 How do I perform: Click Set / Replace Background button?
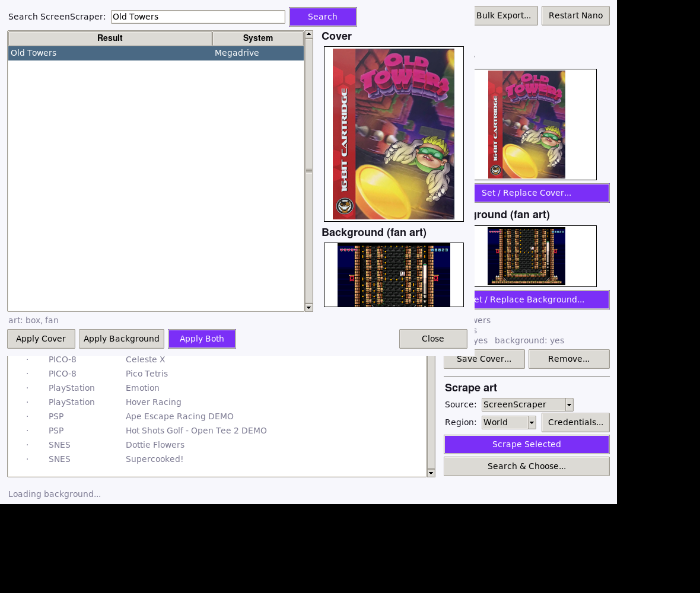pos(542,300)
